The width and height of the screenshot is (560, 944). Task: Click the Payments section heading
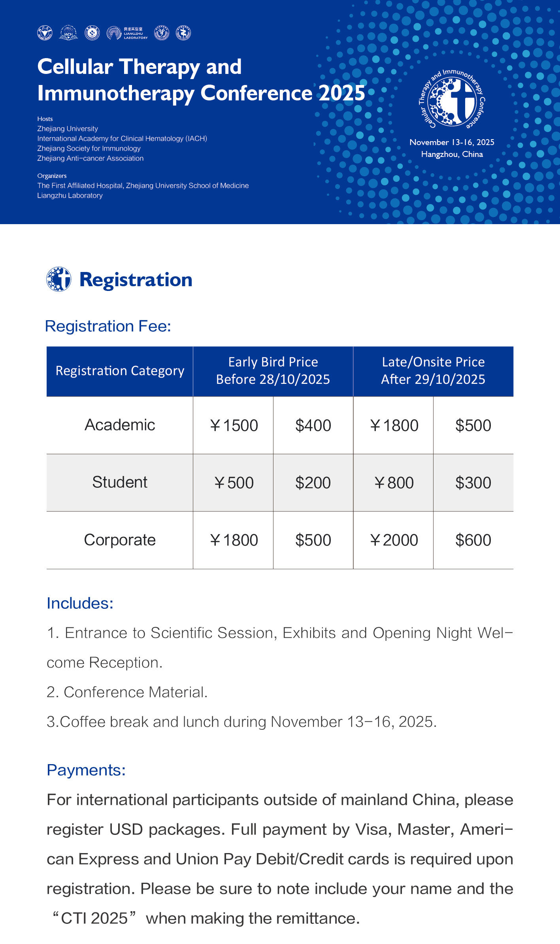(x=86, y=770)
